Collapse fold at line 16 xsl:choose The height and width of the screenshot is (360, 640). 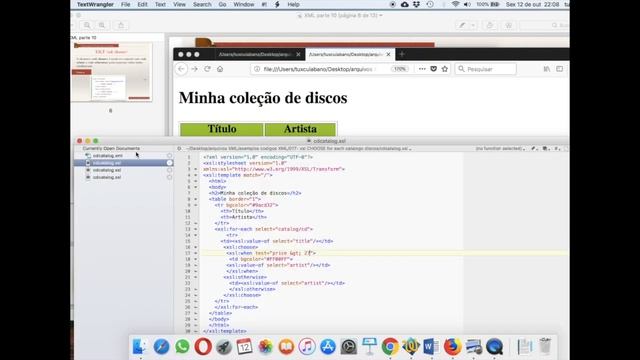pyautogui.click(x=196, y=247)
